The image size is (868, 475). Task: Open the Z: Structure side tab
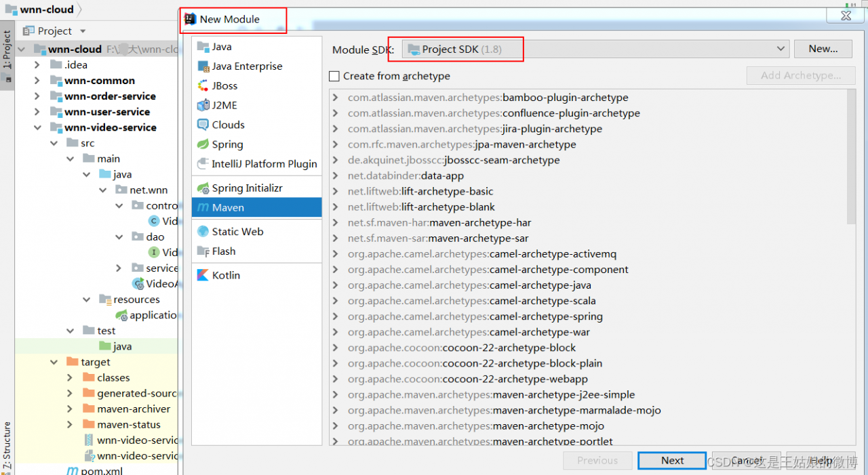[x=7, y=445]
